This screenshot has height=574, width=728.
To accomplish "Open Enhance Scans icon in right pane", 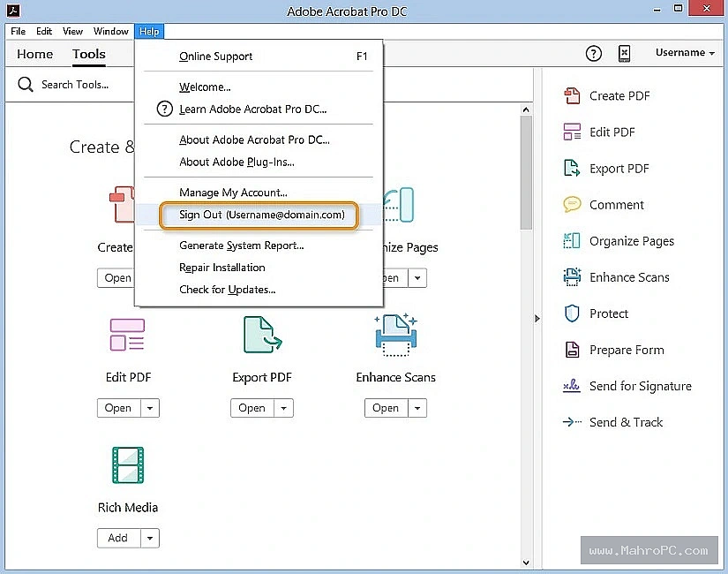I will pos(572,277).
